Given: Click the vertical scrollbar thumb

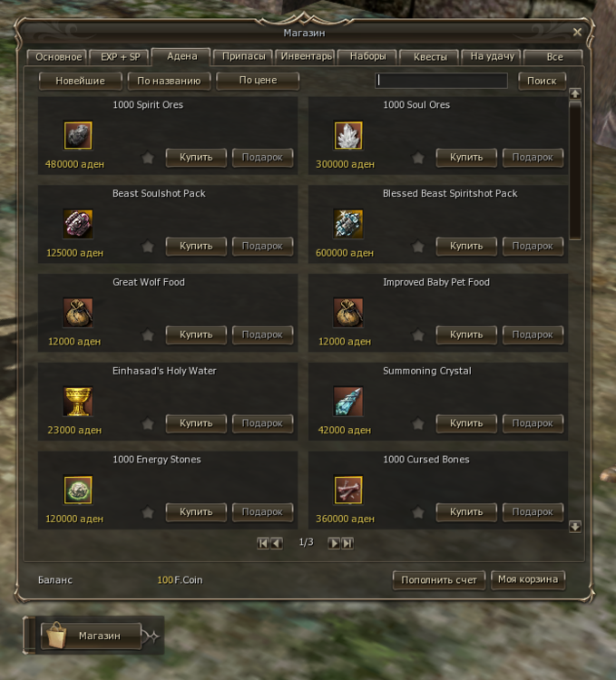Looking at the screenshot, I should [x=575, y=170].
